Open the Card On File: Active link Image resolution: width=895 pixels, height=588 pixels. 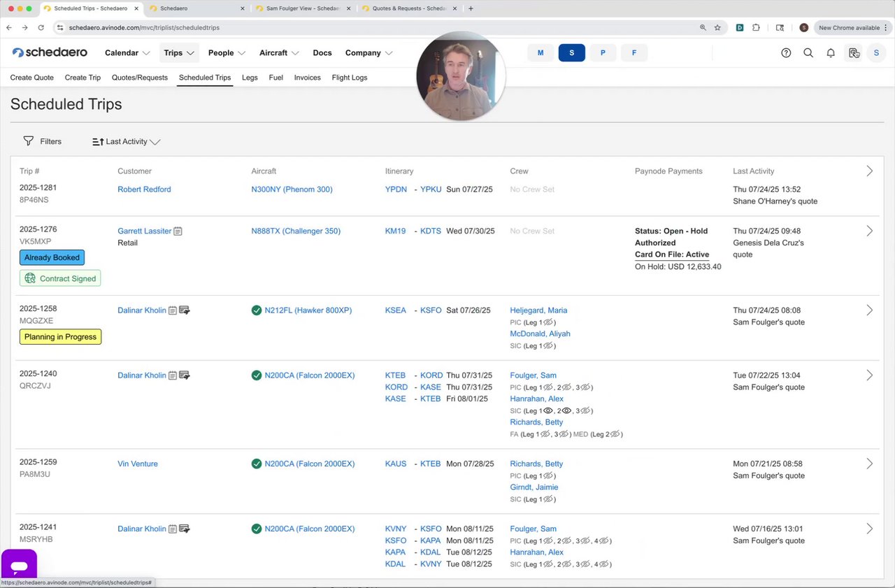(x=672, y=254)
